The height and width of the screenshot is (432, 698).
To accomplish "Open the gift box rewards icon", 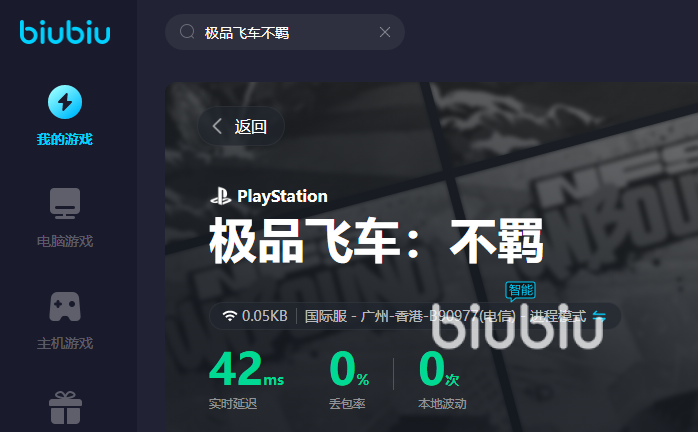I will pos(65,408).
